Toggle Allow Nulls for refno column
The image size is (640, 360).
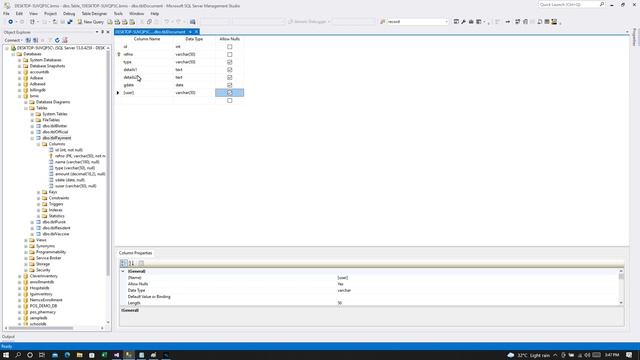point(229,54)
